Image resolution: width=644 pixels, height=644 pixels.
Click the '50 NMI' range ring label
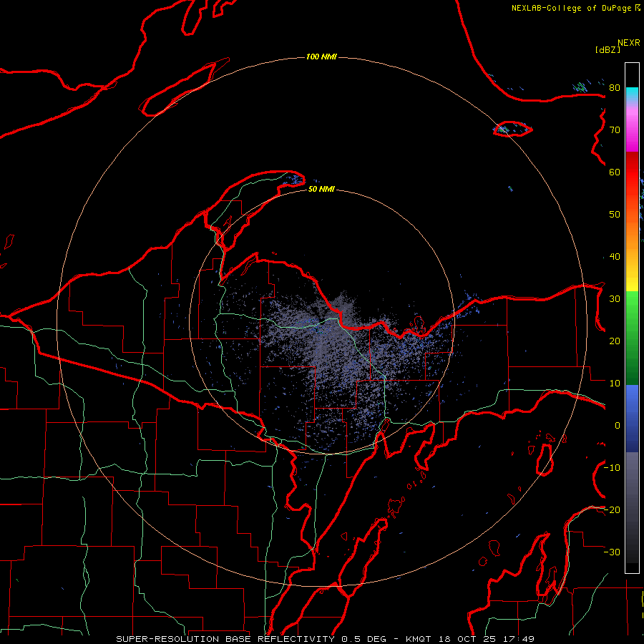(321, 189)
